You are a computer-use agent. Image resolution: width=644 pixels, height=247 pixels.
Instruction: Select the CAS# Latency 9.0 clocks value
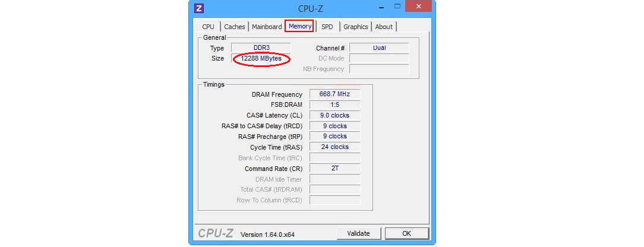(x=334, y=115)
